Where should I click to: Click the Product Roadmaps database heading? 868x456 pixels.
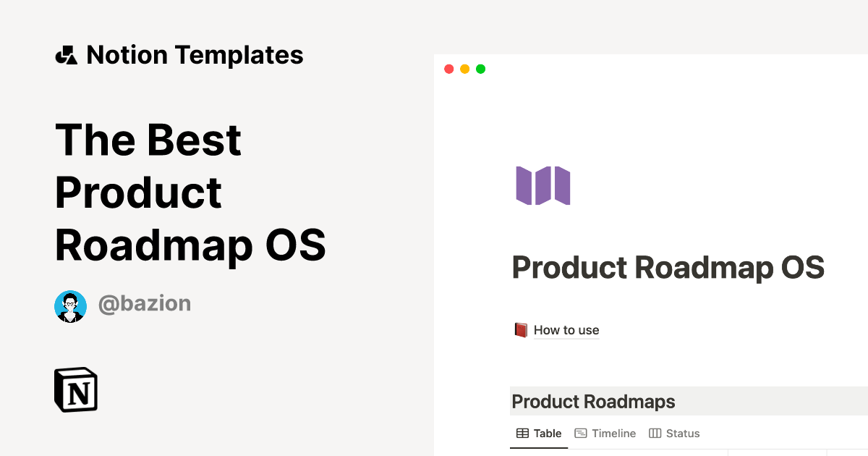coord(593,402)
